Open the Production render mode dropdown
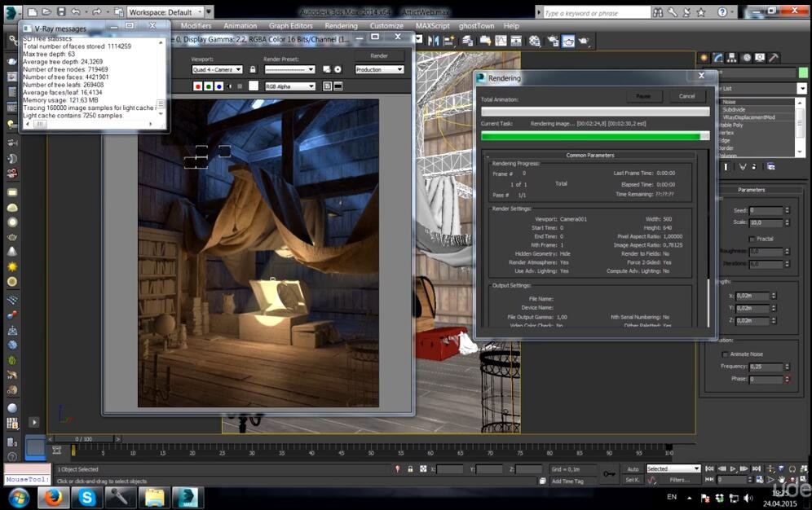The height and width of the screenshot is (510, 812). point(379,69)
